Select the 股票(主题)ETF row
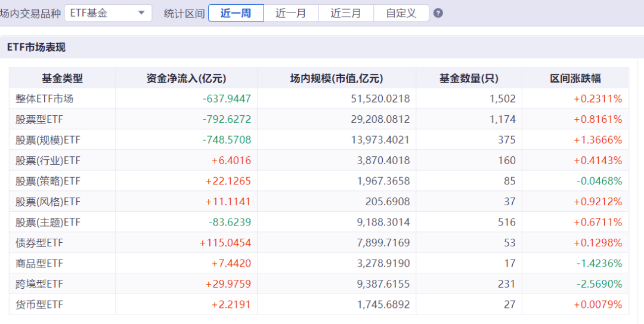This screenshot has width=644, height=324. [318, 222]
